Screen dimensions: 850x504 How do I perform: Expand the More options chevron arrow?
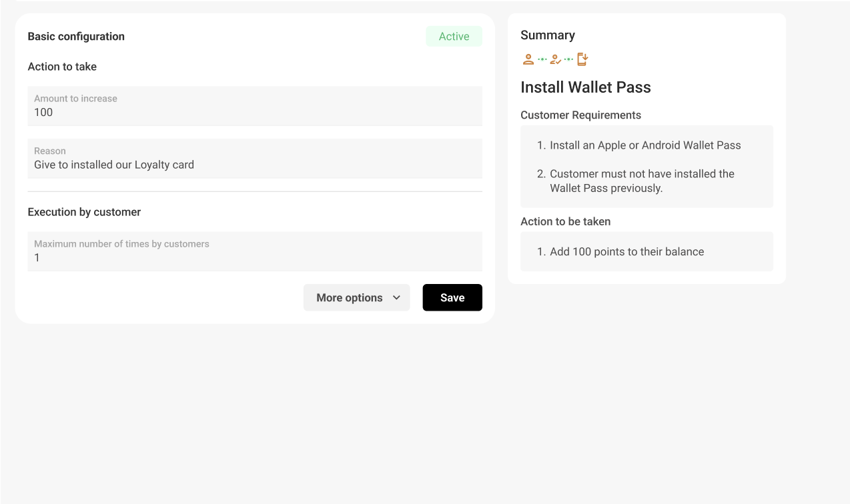(397, 297)
